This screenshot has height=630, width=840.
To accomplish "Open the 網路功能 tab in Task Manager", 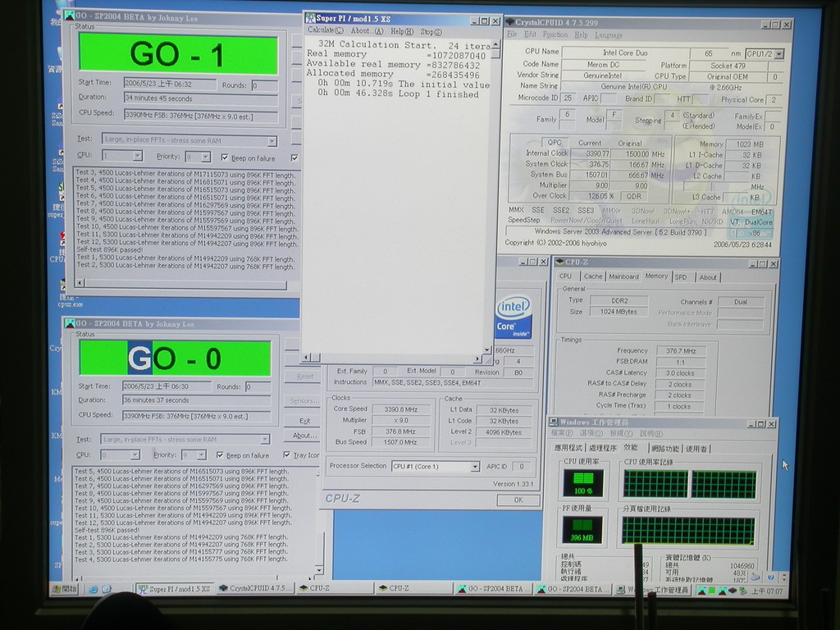I will point(665,449).
